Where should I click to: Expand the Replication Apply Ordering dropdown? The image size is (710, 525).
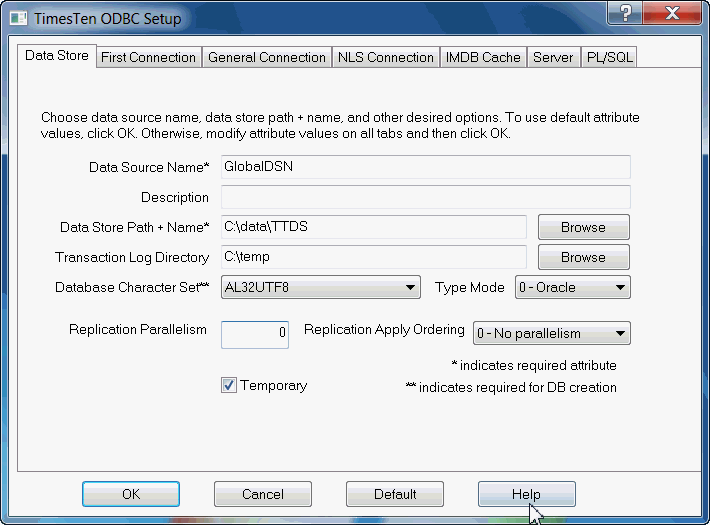pos(620,333)
